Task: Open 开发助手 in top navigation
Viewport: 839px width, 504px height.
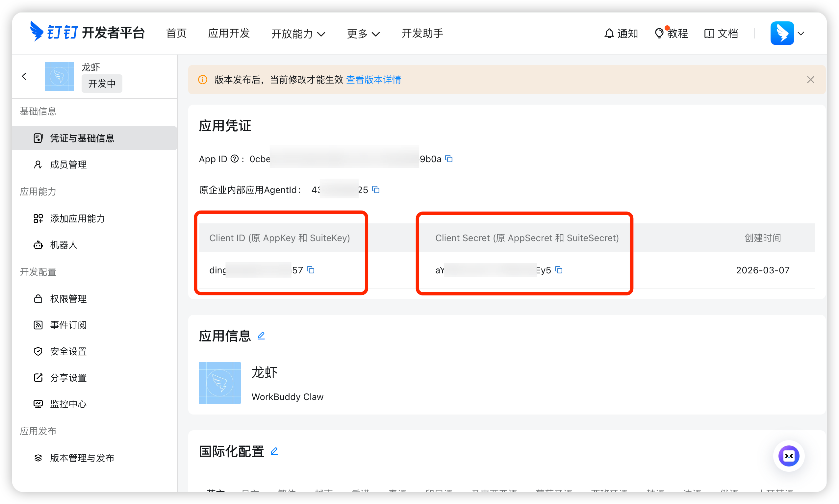Action: [x=422, y=33]
